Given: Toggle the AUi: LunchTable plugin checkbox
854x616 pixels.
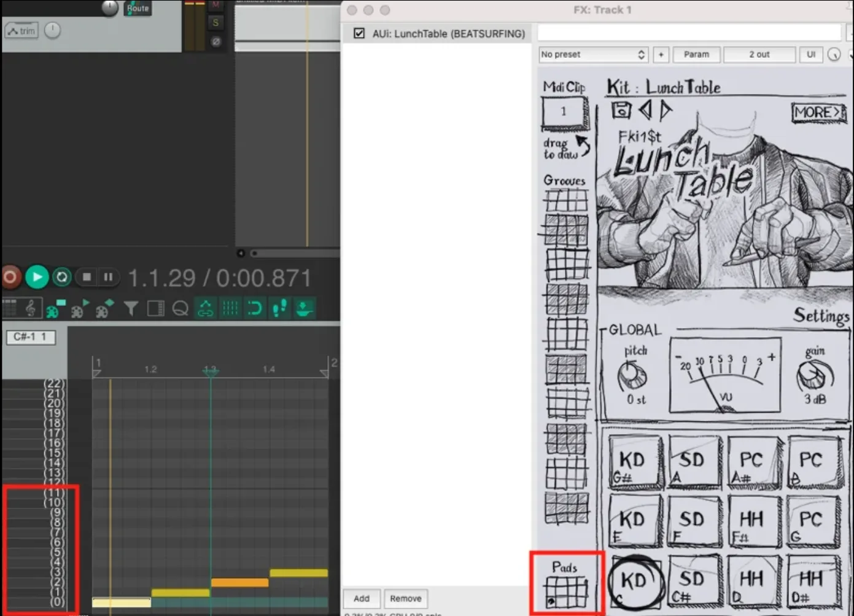Looking at the screenshot, I should (x=359, y=33).
